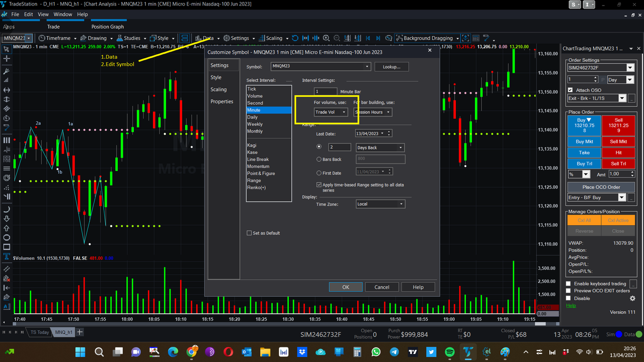Open the Properties tab in dialog
The image size is (644, 362).
pos(222,102)
